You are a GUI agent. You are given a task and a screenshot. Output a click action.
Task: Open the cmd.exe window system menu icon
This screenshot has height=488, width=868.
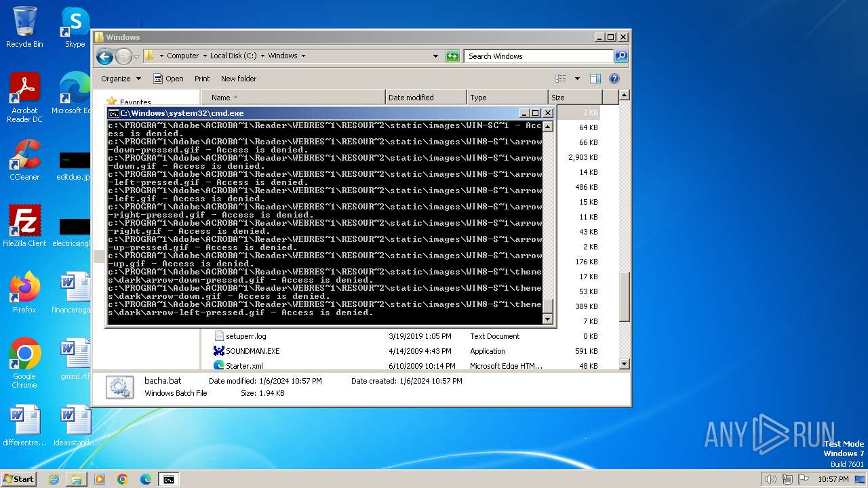pos(114,113)
